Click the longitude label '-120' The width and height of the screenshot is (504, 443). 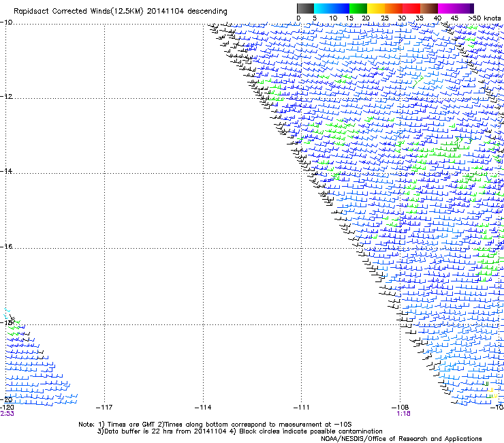(x=7, y=408)
